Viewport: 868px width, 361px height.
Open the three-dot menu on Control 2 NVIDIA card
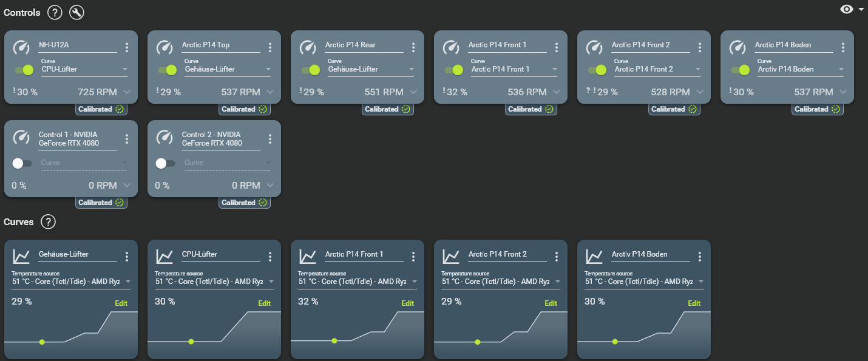[270, 139]
